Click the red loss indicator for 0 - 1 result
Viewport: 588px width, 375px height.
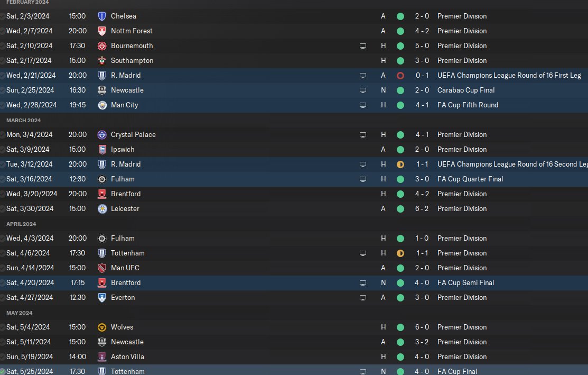pos(400,76)
